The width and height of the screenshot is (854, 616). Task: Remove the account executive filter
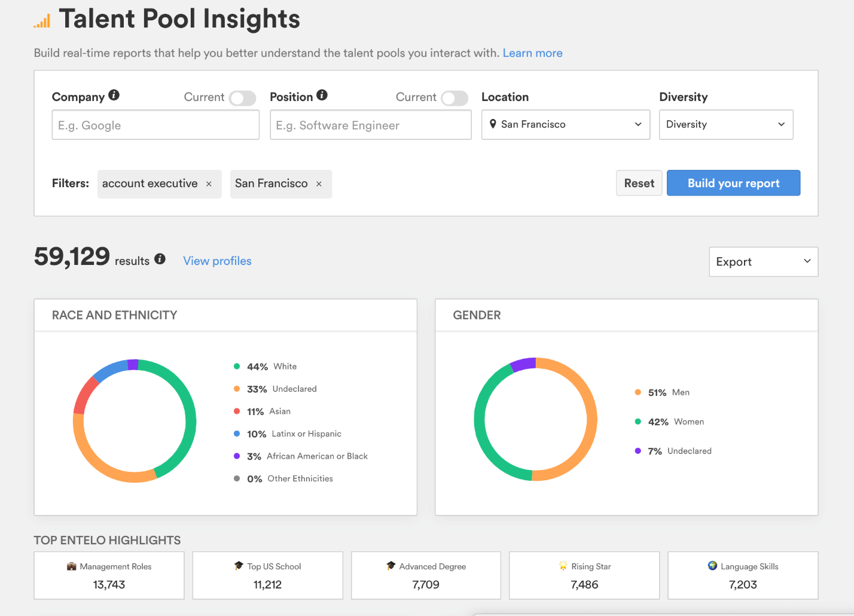pos(209,184)
